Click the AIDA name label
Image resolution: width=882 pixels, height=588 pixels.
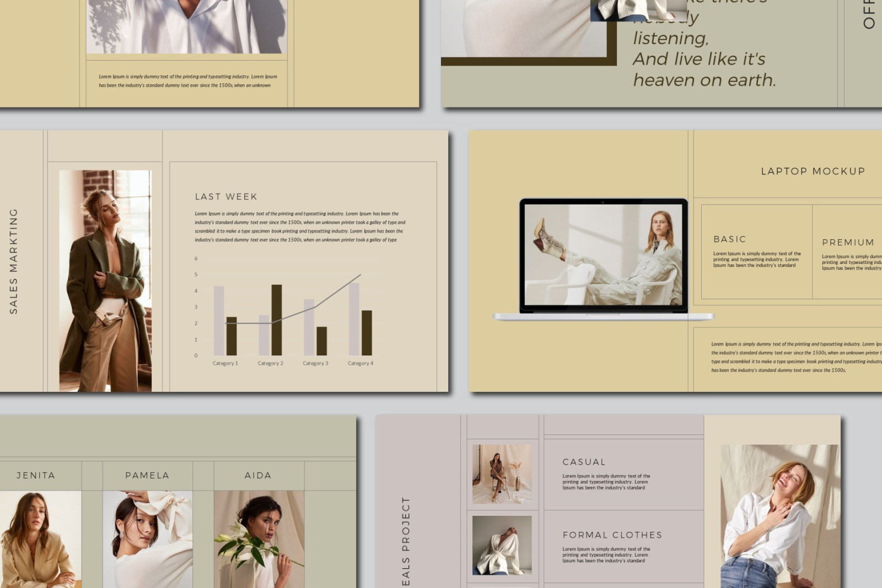tap(258, 475)
